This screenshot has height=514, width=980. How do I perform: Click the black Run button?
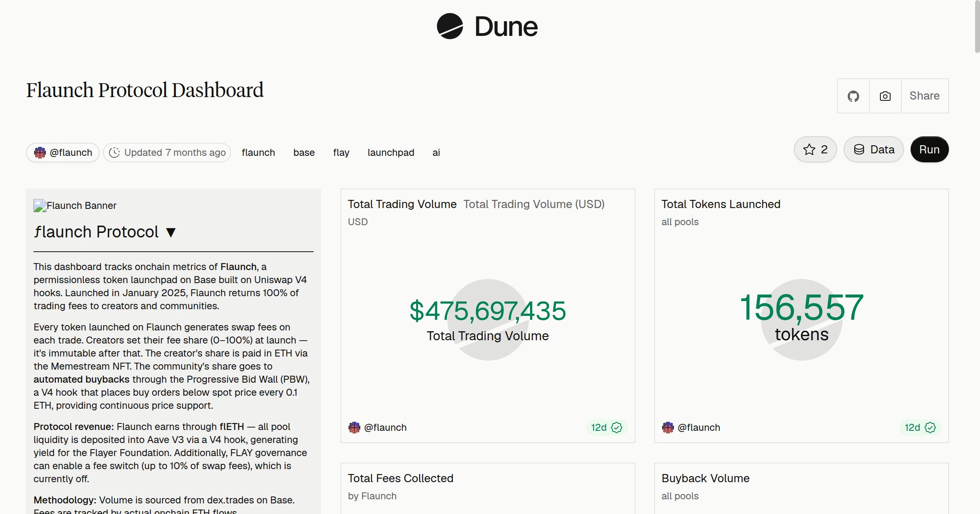(929, 149)
